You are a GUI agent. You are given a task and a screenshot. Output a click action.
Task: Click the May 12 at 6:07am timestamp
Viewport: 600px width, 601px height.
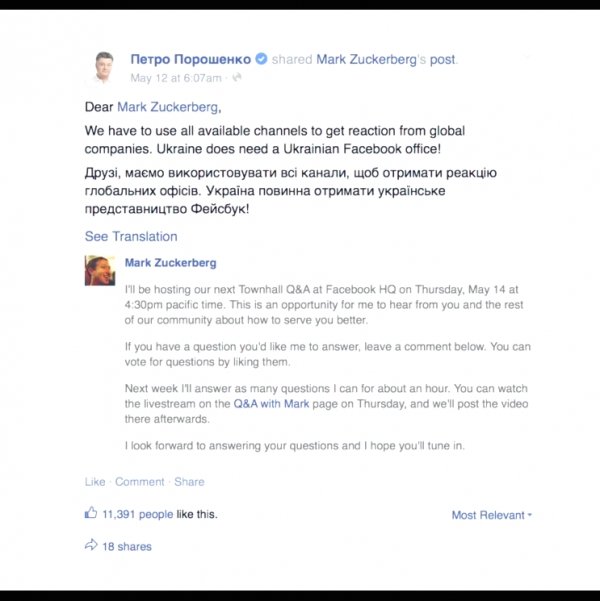pyautogui.click(x=176, y=78)
